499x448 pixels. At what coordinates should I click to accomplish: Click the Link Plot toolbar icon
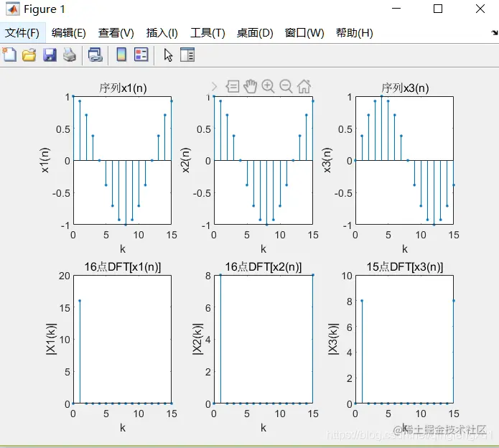coord(95,55)
